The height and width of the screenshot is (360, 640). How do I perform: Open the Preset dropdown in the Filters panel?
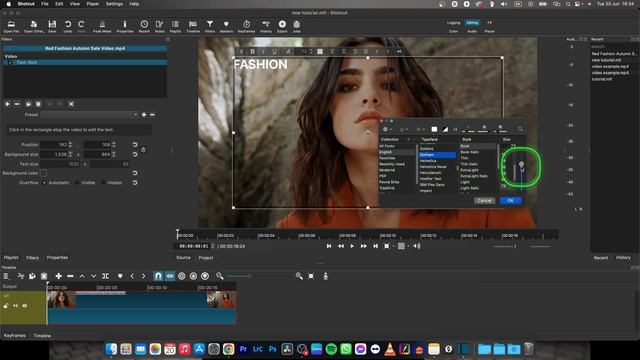point(89,115)
